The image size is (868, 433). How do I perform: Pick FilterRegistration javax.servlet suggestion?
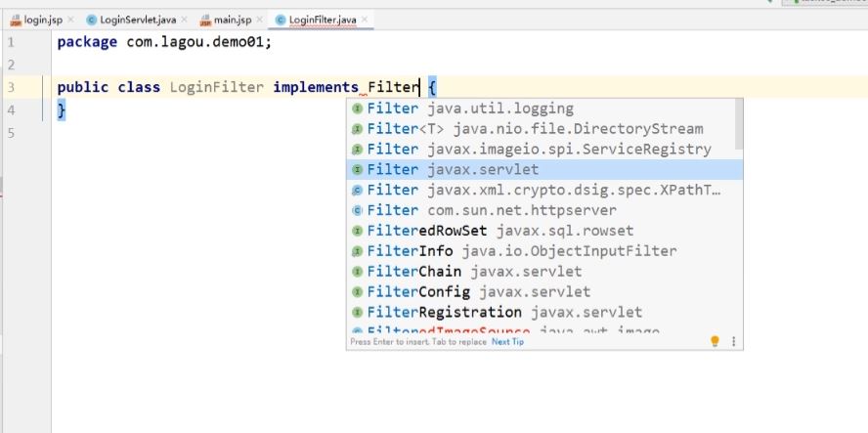pos(544,313)
